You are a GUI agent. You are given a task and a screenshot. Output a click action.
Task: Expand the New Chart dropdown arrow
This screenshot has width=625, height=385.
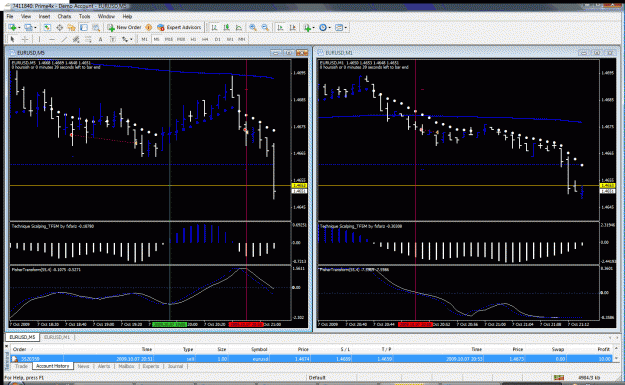click(19, 28)
